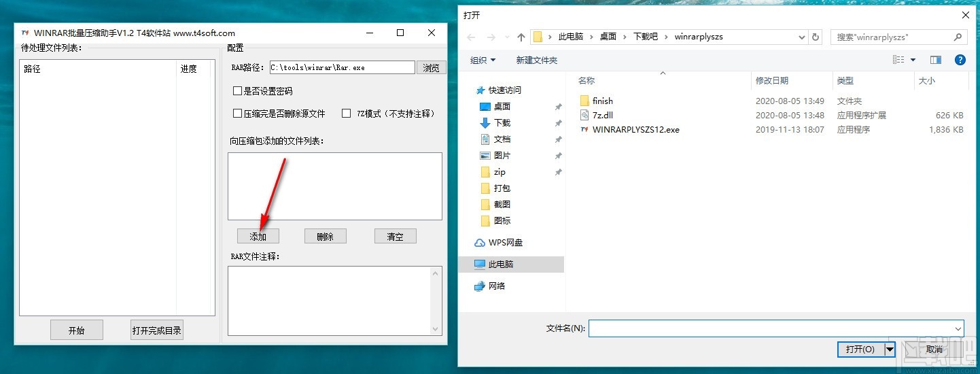The image size is (980, 374).
Task: Enable 压缩完是否删除源文件 checkbox
Action: click(237, 114)
